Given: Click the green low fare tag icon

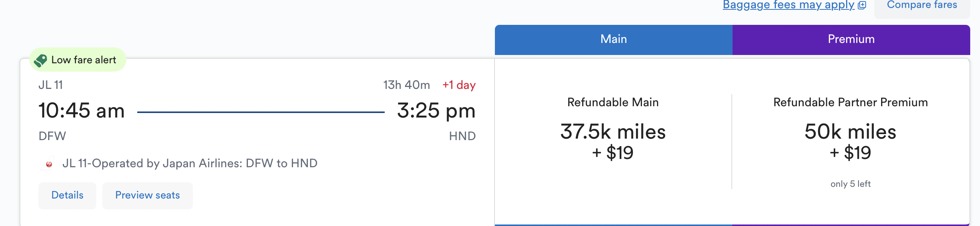Looking at the screenshot, I should pos(40,60).
